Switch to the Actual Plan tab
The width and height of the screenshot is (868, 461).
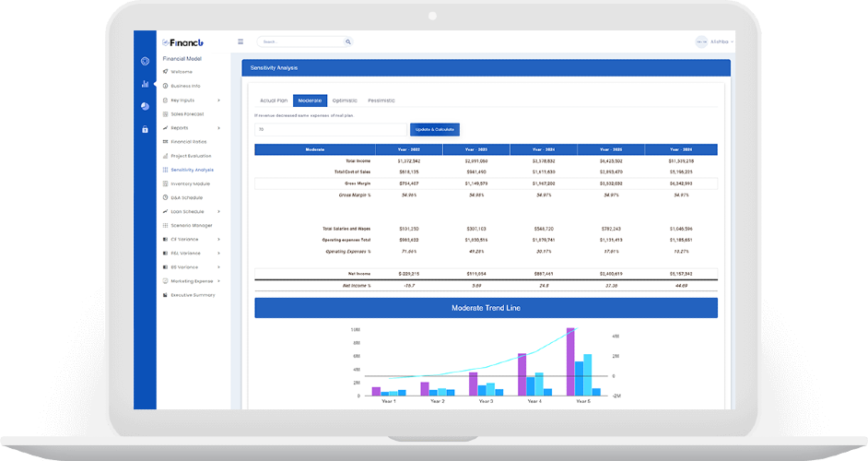(274, 100)
